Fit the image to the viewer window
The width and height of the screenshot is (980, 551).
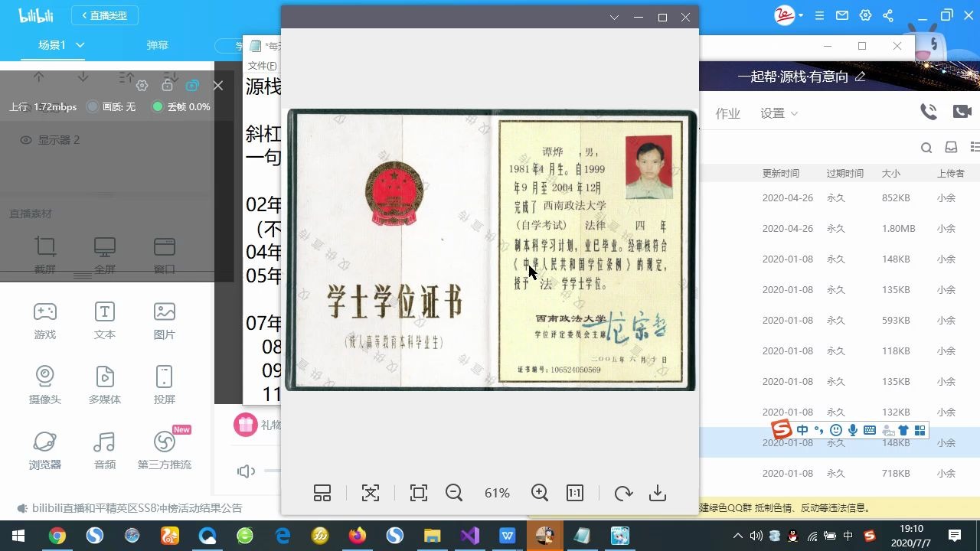click(x=419, y=494)
